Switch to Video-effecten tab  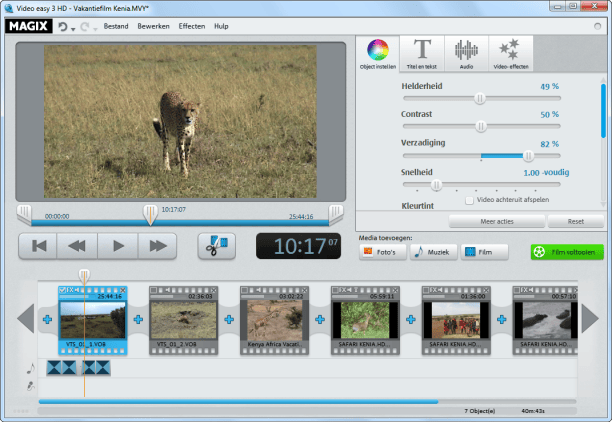511,54
